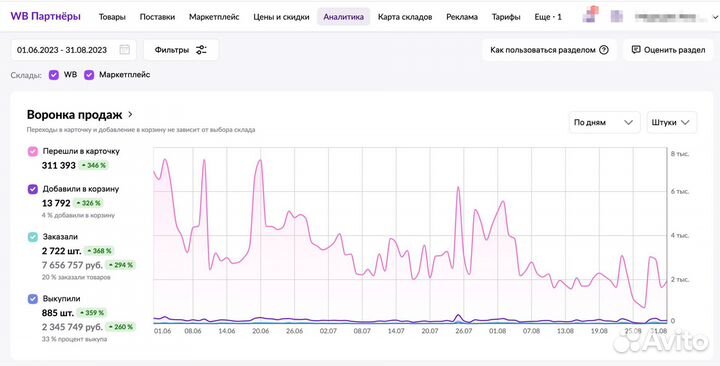Click the chat icon on Оценить раздел
The image size is (720, 366).
click(x=636, y=50)
